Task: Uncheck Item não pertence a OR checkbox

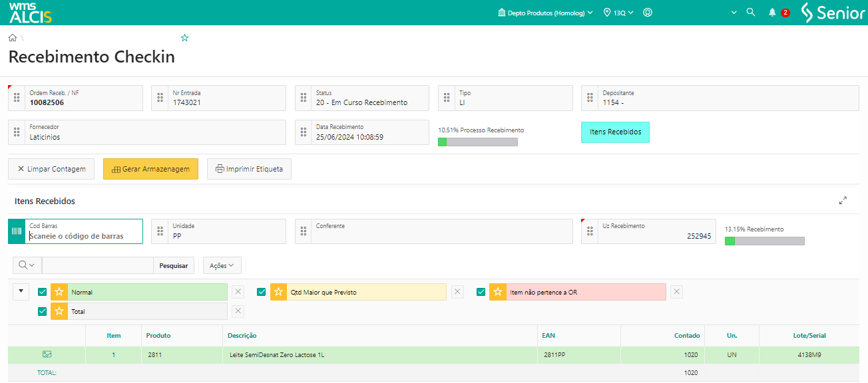Action: [x=481, y=292]
